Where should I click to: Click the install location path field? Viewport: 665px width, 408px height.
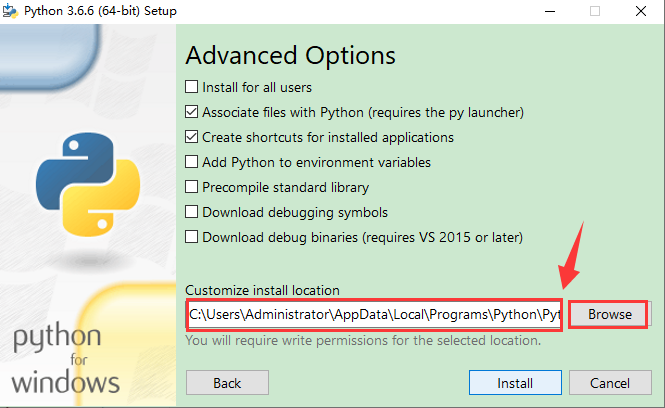374,315
